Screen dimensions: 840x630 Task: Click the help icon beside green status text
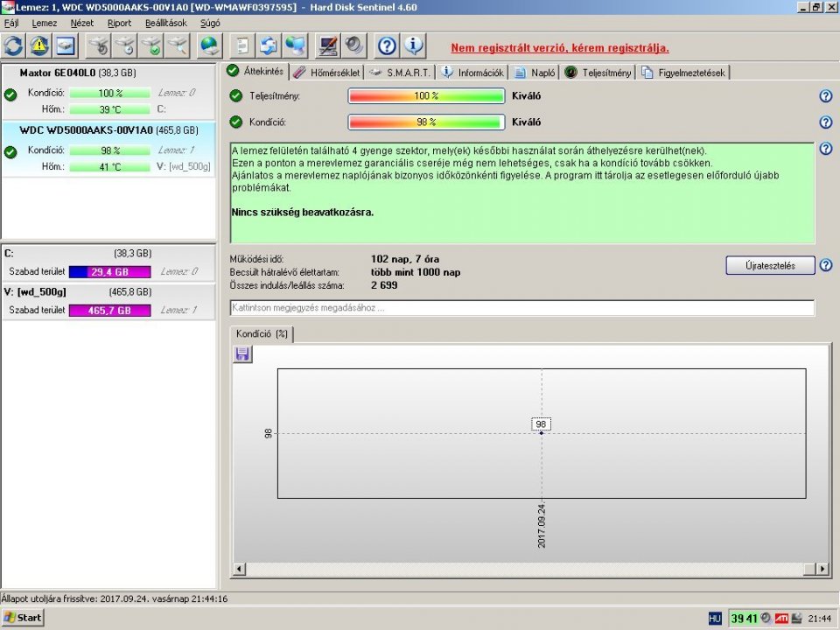tap(825, 149)
